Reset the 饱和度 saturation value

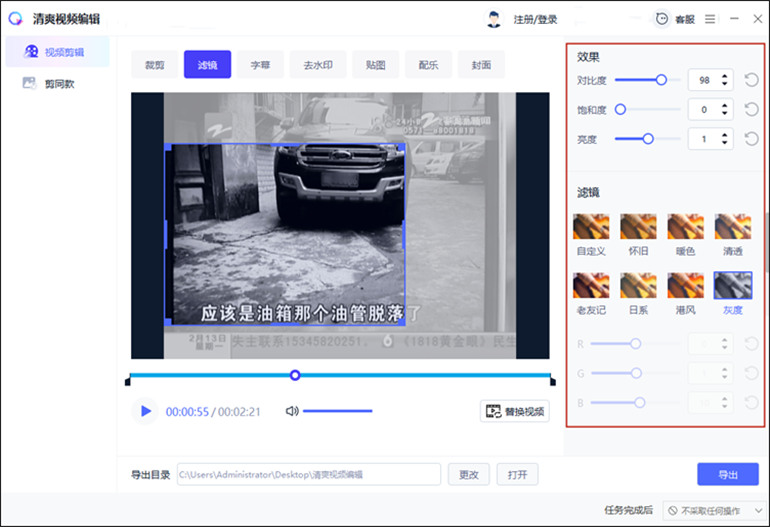(x=751, y=109)
